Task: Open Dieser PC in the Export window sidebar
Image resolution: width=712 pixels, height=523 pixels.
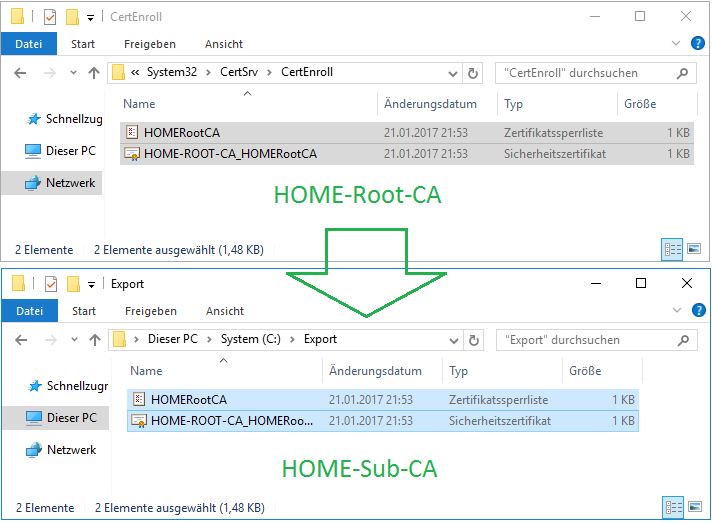Action: 34,417
